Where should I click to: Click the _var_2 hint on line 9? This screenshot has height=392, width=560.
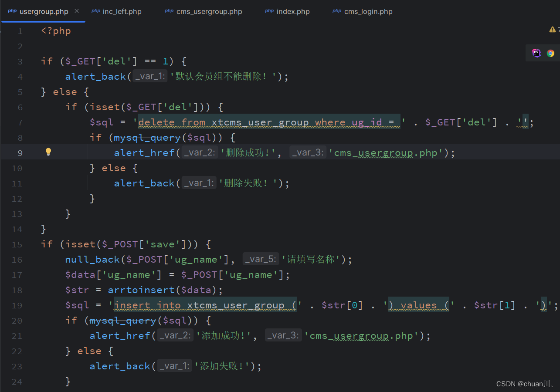200,153
